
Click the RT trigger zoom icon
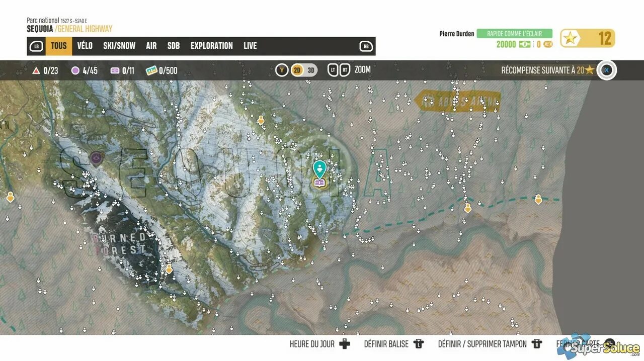pos(345,70)
